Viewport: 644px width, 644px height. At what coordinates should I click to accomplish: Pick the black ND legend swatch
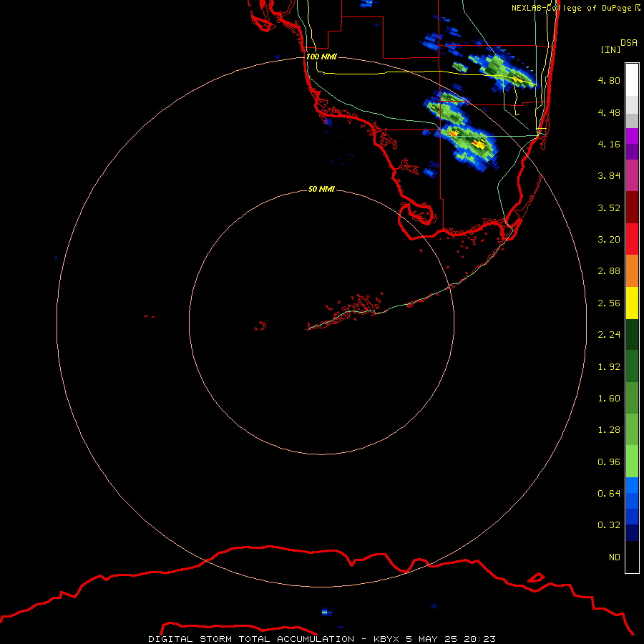[x=632, y=557]
